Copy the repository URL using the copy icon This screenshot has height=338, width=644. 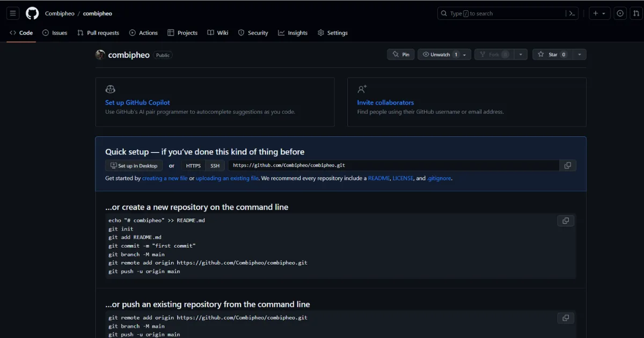click(567, 165)
